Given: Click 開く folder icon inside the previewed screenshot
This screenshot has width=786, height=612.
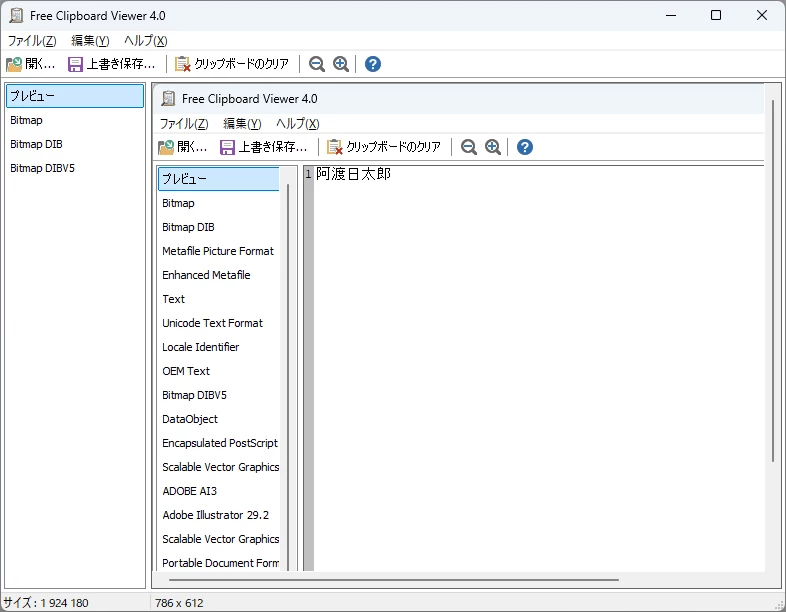Looking at the screenshot, I should [166, 147].
